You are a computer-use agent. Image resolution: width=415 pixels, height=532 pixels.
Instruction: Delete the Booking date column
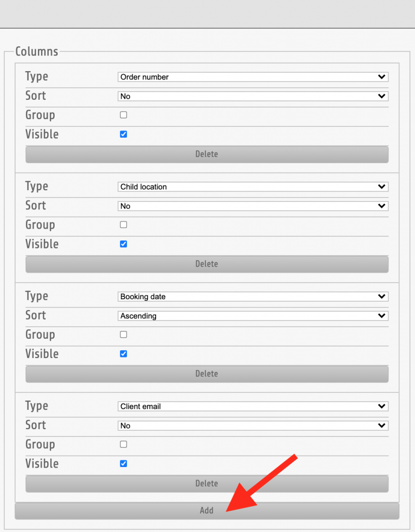click(x=207, y=374)
